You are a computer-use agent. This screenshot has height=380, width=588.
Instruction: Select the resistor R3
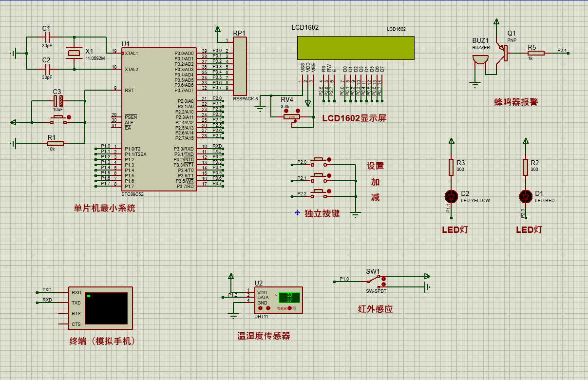[452, 167]
